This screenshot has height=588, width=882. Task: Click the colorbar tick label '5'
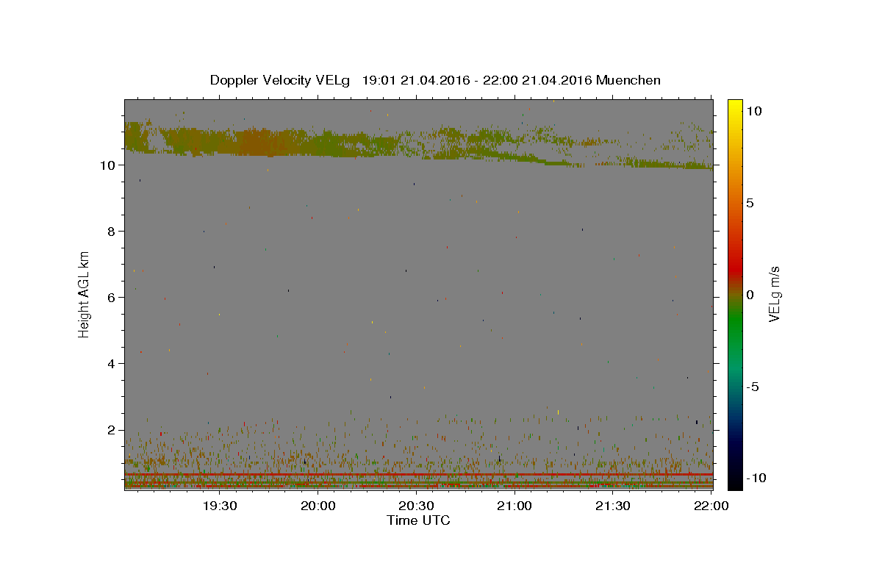tap(750, 203)
